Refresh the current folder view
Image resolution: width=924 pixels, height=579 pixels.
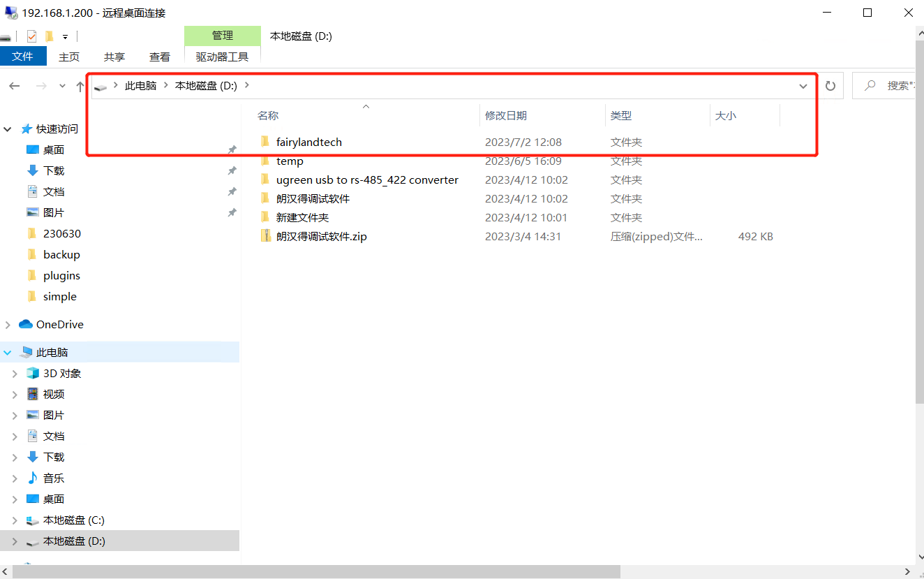click(830, 86)
